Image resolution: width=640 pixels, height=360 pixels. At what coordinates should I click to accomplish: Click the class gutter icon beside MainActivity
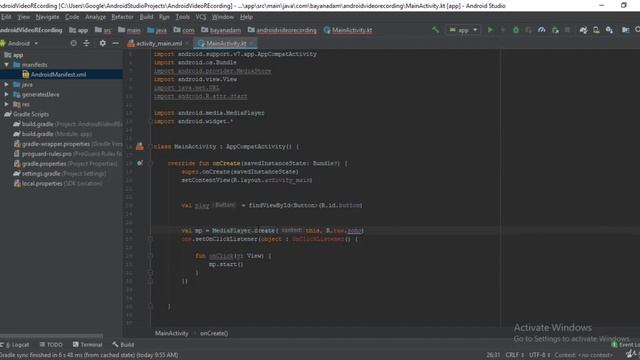140,147
